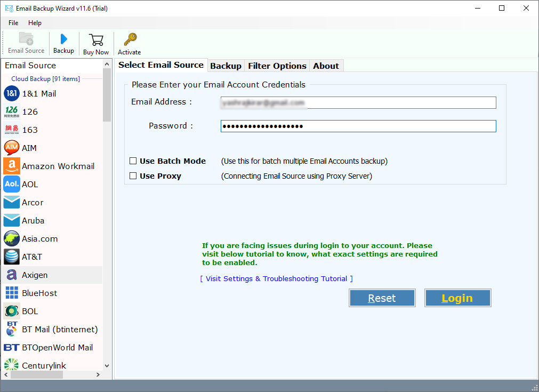Click the Activate key icon
This screenshot has width=539, height=392.
[130, 39]
